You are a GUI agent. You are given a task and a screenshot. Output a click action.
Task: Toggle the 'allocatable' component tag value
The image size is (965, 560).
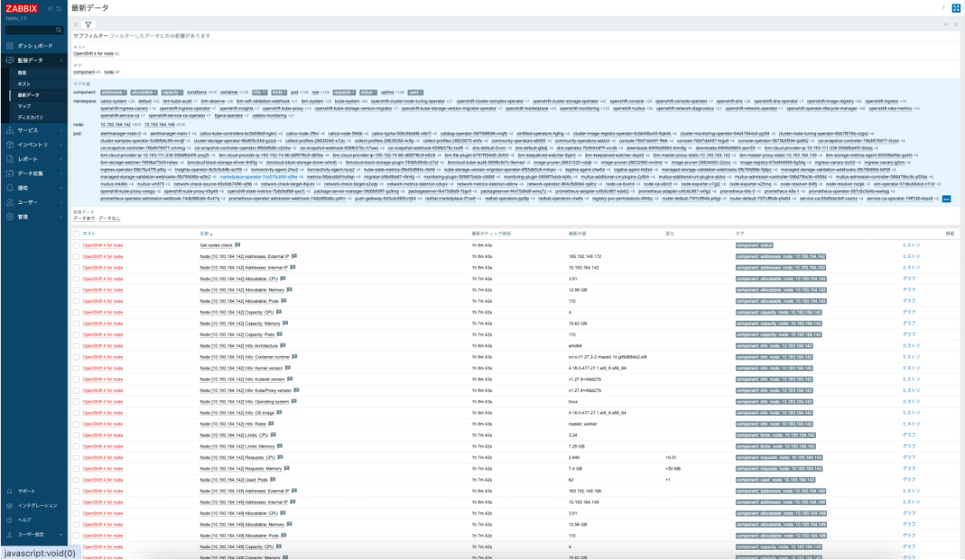pos(143,92)
